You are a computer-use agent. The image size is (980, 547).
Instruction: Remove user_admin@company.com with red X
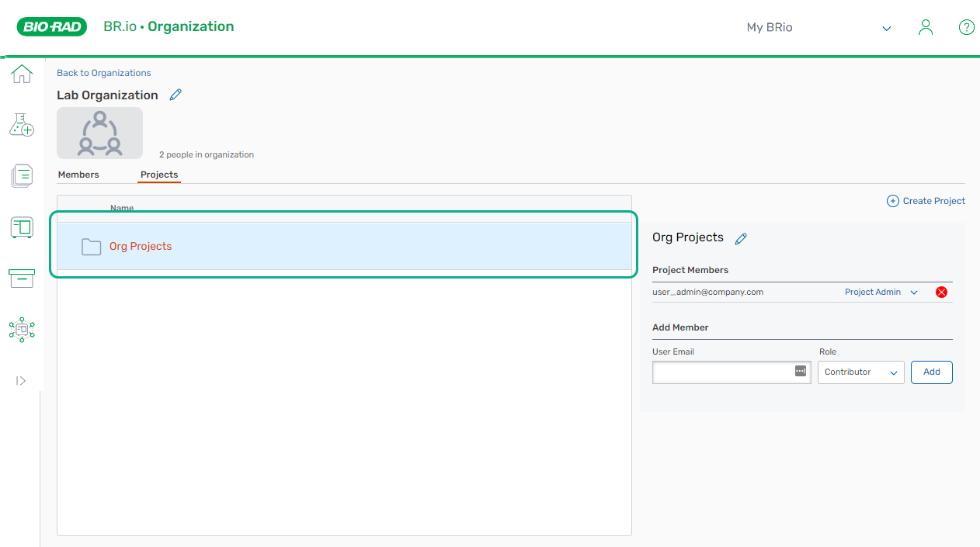click(941, 293)
